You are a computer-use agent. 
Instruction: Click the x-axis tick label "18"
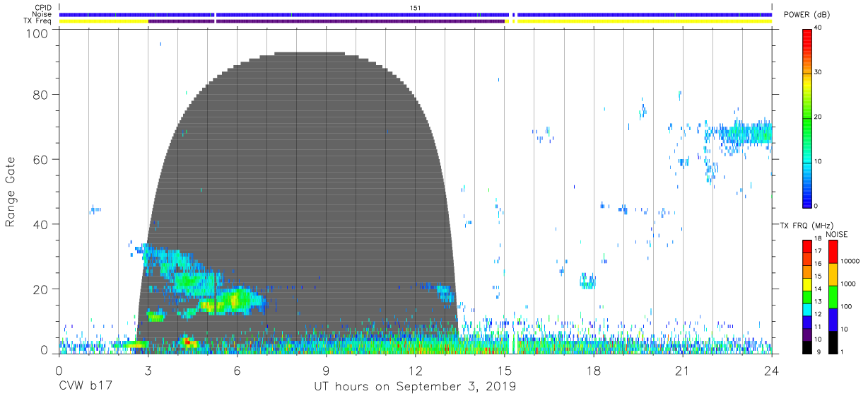[x=594, y=371]
